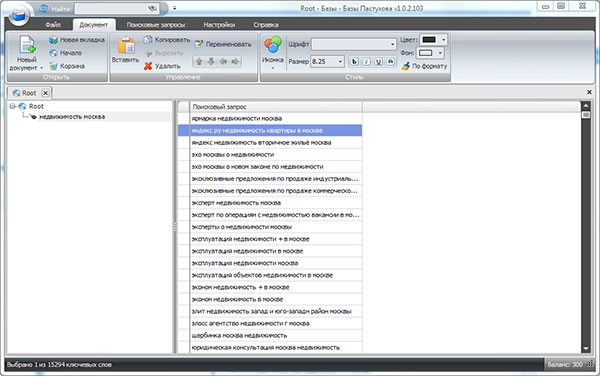Click the Новая вкладка button
This screenshot has width=600, height=376.
pos(77,40)
